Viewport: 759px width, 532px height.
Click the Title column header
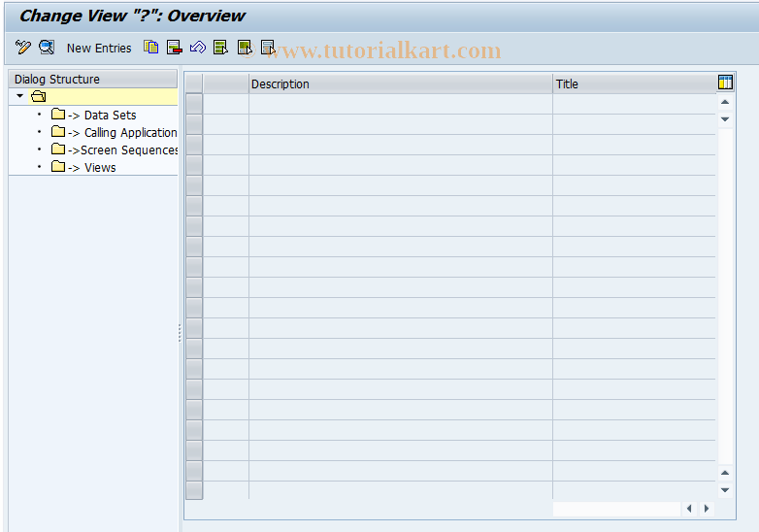point(634,83)
